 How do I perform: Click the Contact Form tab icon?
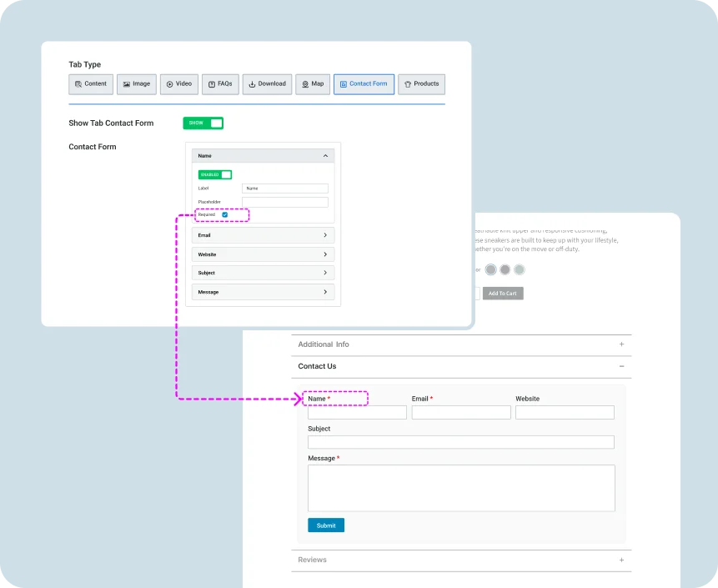[x=344, y=83]
